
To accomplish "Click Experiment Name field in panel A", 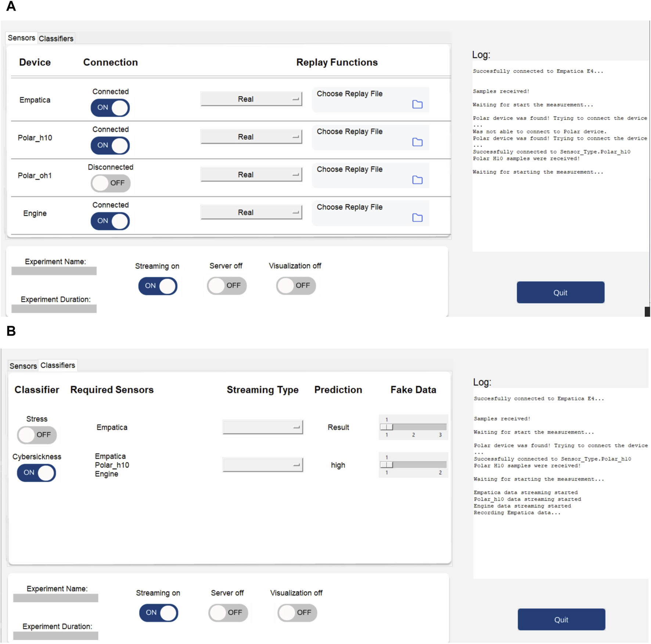I will [54, 271].
